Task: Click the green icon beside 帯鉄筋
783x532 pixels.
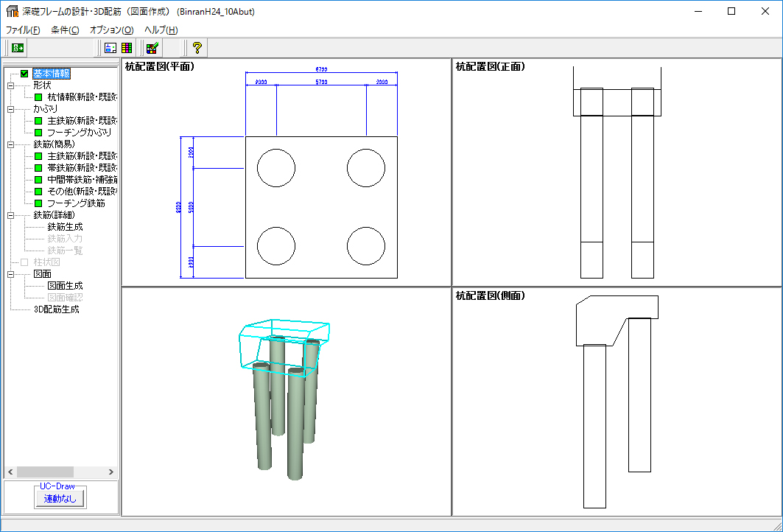Action: click(x=38, y=168)
